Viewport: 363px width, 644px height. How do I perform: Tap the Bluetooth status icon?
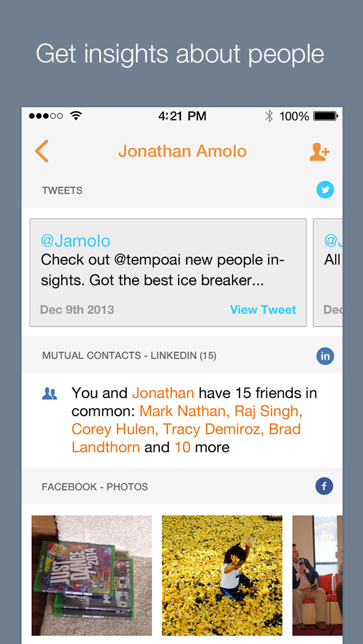pos(269,116)
